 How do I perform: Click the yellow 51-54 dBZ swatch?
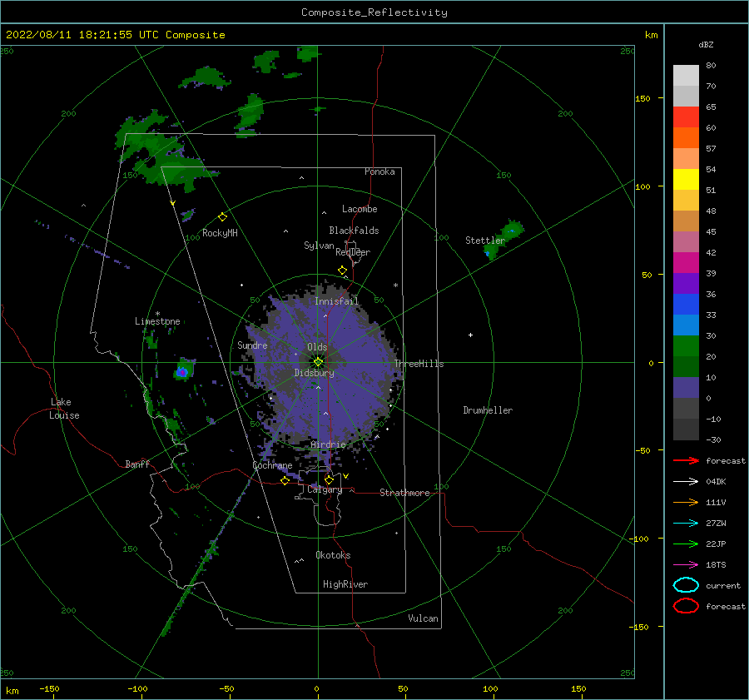click(686, 179)
